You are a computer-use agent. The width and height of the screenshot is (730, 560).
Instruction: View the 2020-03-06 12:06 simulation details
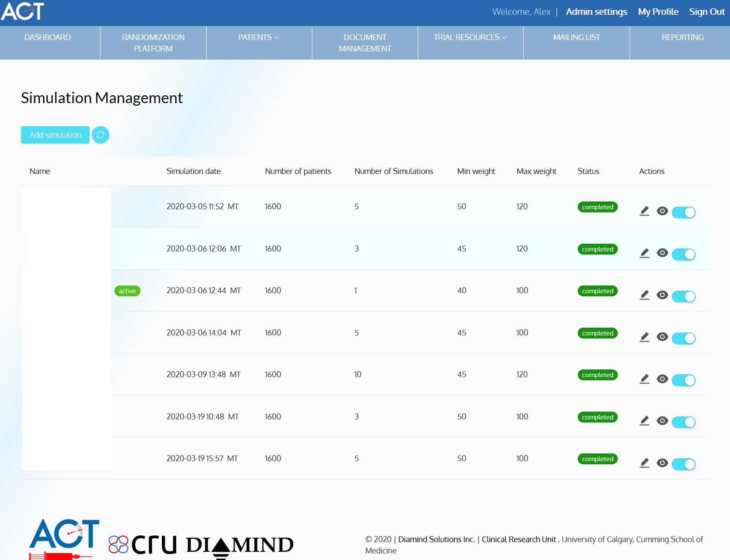click(x=662, y=253)
